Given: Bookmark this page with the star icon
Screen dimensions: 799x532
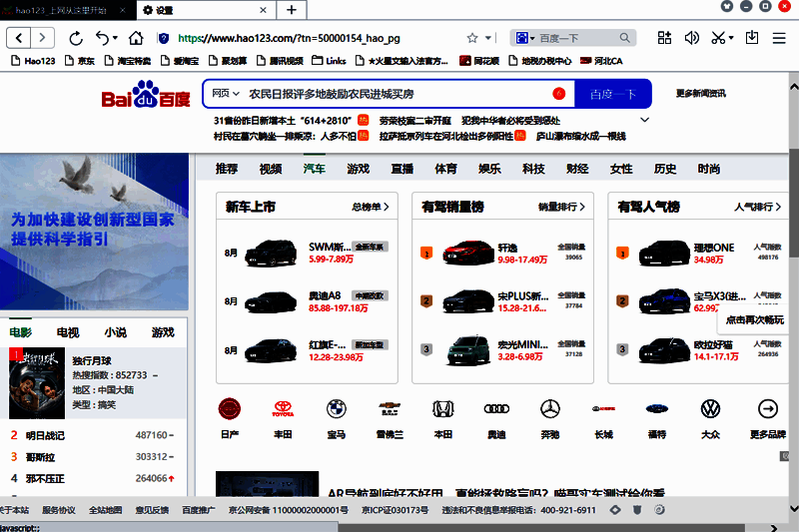Looking at the screenshot, I should (472, 38).
